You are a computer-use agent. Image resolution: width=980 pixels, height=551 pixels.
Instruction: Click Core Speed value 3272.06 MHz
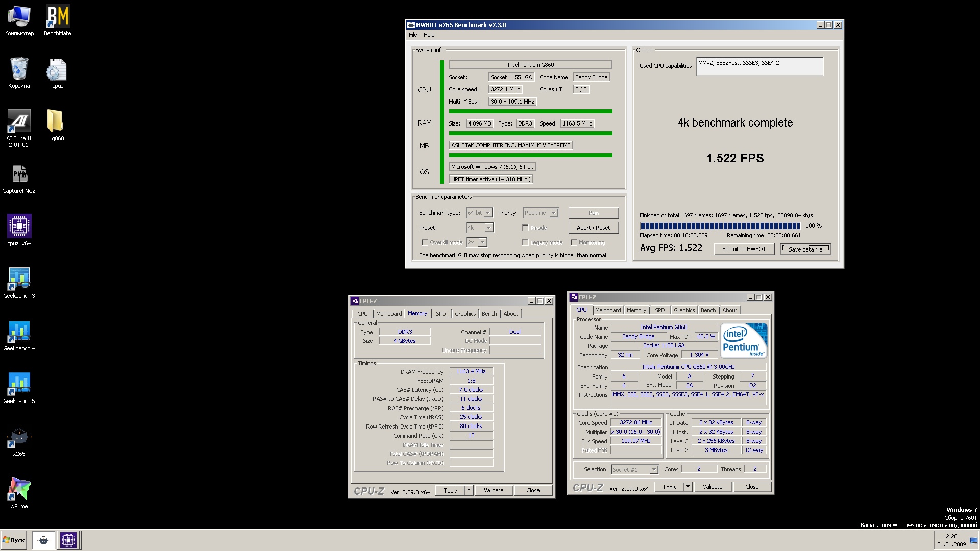click(636, 422)
